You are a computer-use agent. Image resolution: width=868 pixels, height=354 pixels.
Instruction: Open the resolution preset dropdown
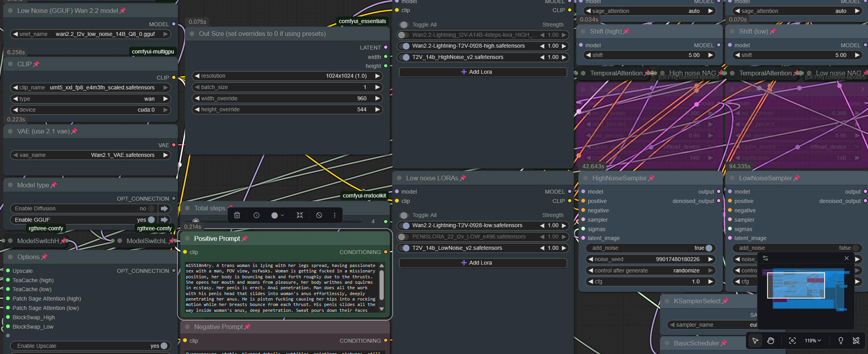(287, 76)
